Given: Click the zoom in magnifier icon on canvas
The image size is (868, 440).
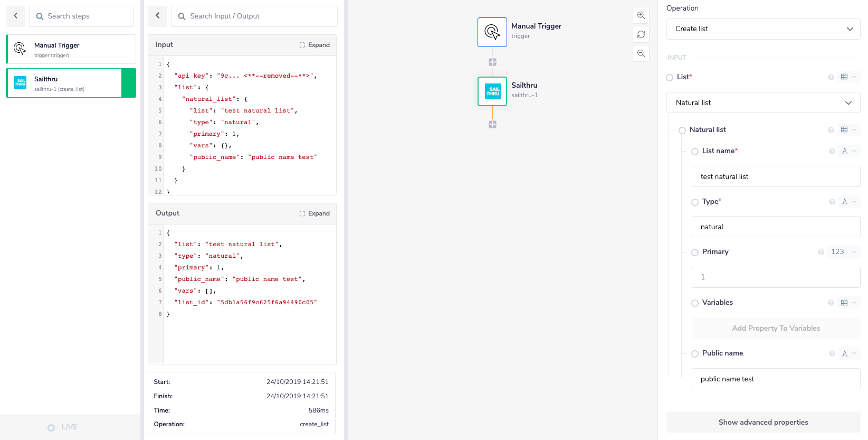Looking at the screenshot, I should 641,15.
